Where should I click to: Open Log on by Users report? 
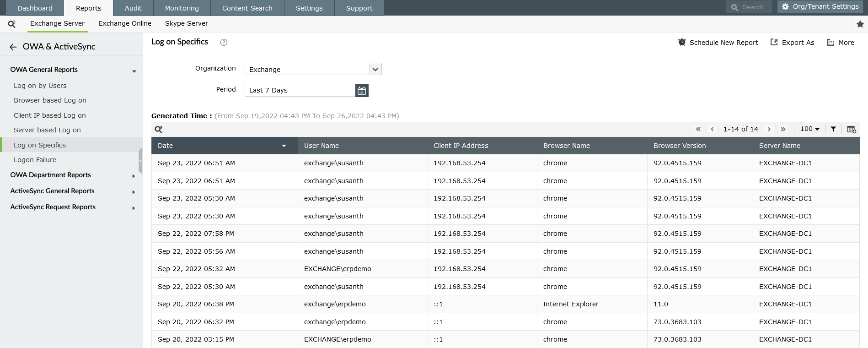pyautogui.click(x=40, y=86)
